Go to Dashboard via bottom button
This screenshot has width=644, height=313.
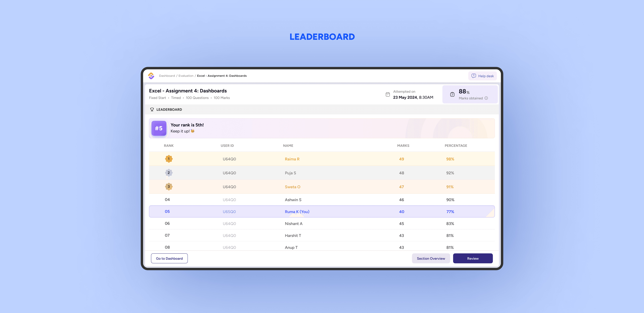(169, 258)
